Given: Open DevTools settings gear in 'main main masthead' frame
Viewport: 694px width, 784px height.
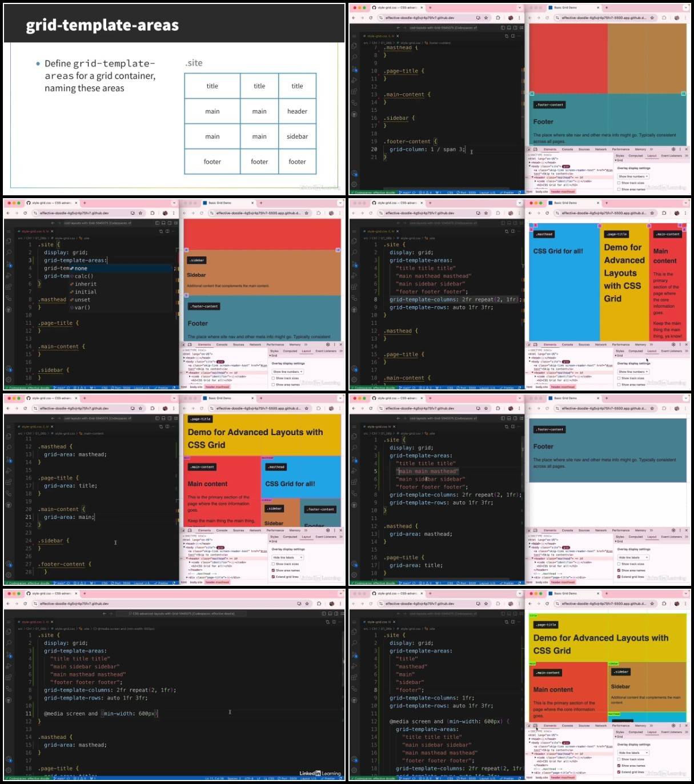Looking at the screenshot, I should click(673, 530).
